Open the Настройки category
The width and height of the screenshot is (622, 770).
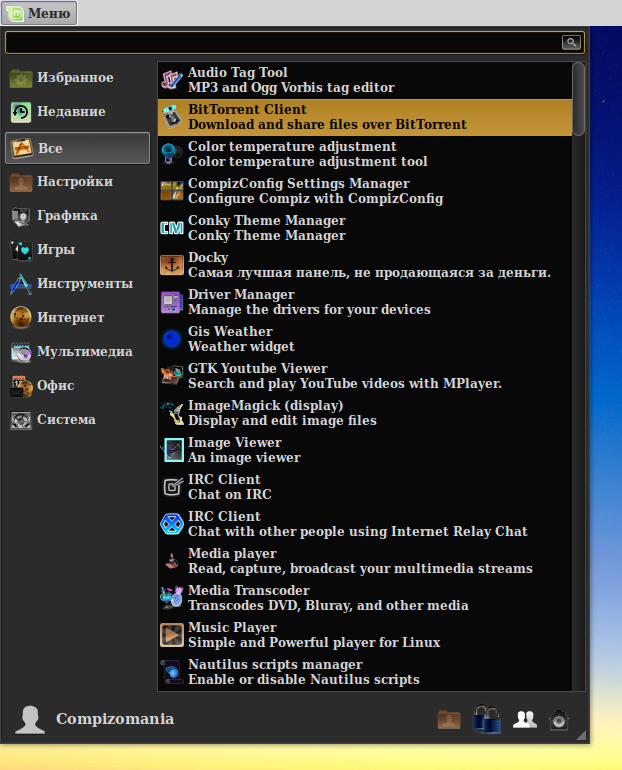click(x=78, y=182)
